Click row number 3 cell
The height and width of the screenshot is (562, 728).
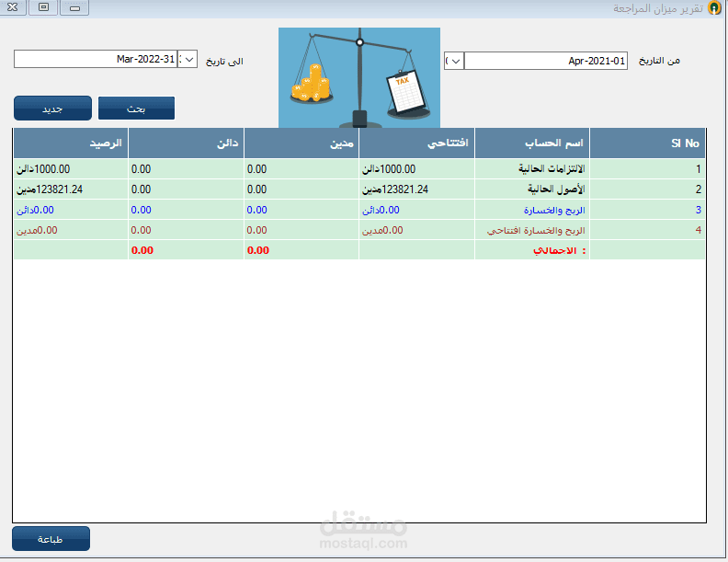pyautogui.click(x=648, y=210)
